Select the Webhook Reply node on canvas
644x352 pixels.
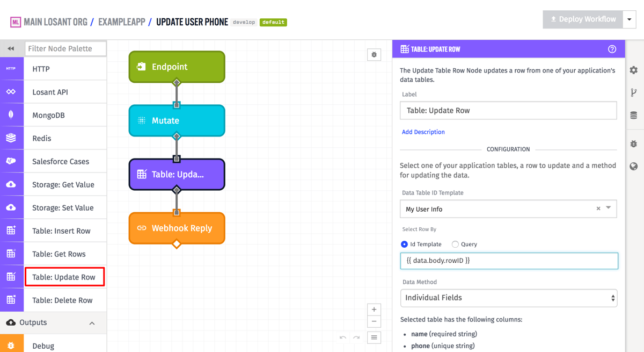(x=177, y=228)
